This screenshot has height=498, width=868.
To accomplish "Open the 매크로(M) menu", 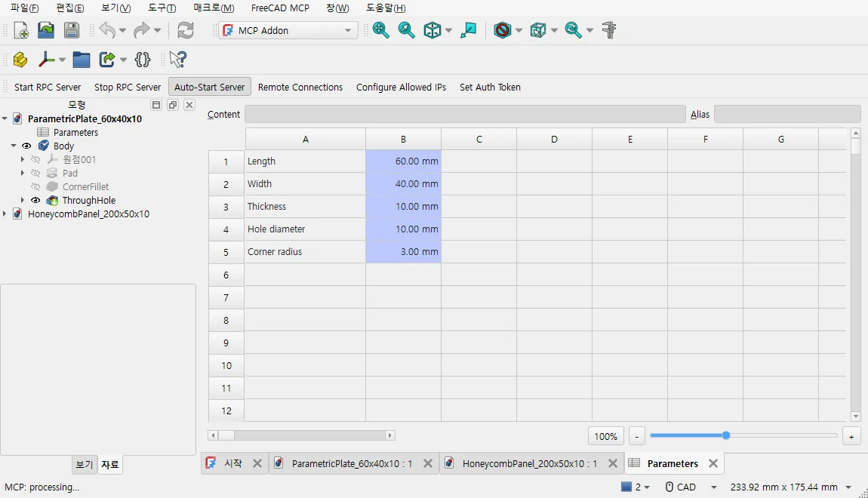I will pyautogui.click(x=214, y=8).
